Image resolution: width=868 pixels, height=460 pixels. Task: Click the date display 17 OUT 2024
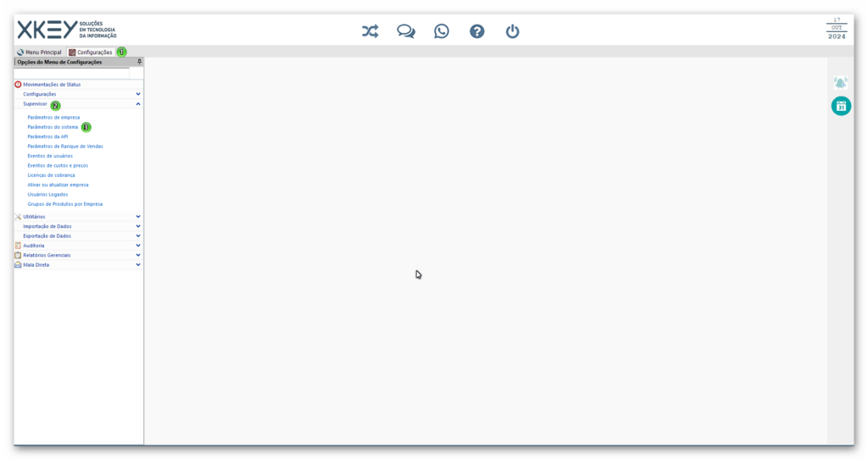(x=837, y=28)
